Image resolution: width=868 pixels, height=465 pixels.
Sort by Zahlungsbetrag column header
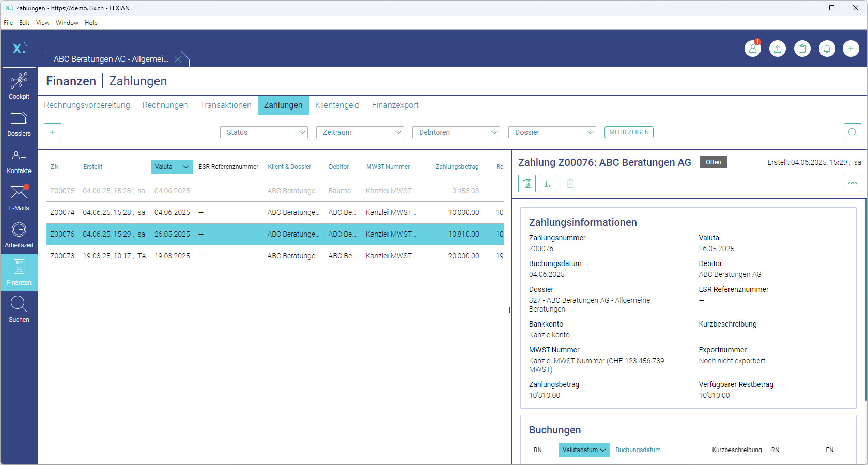(457, 167)
